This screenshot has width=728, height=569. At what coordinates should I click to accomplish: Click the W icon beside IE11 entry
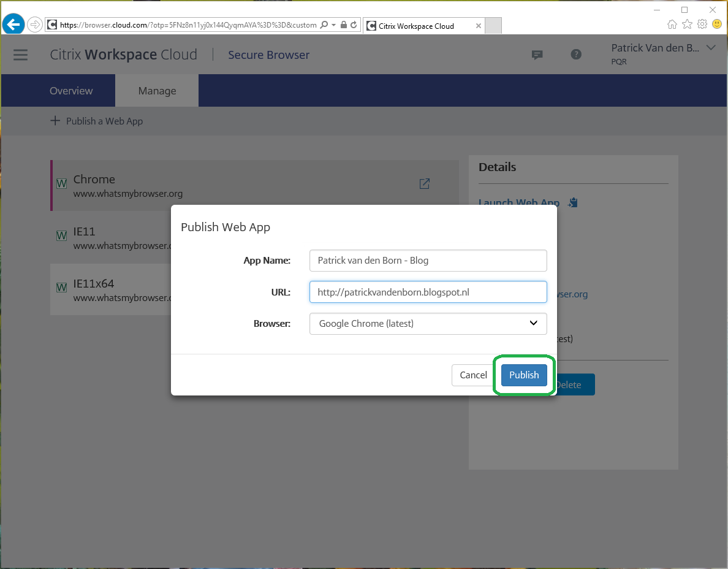[x=61, y=235]
